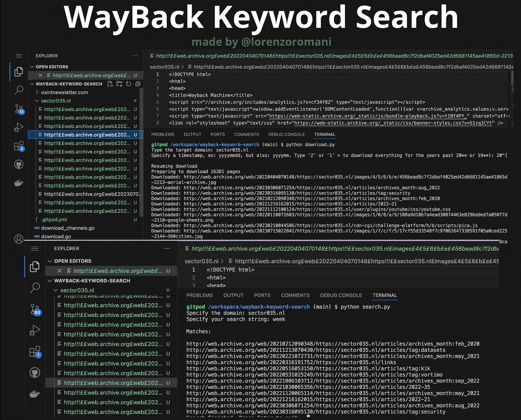Open hamburger menu in upper VS Code window
This screenshot has width=521, height=420.
pos(19,56)
